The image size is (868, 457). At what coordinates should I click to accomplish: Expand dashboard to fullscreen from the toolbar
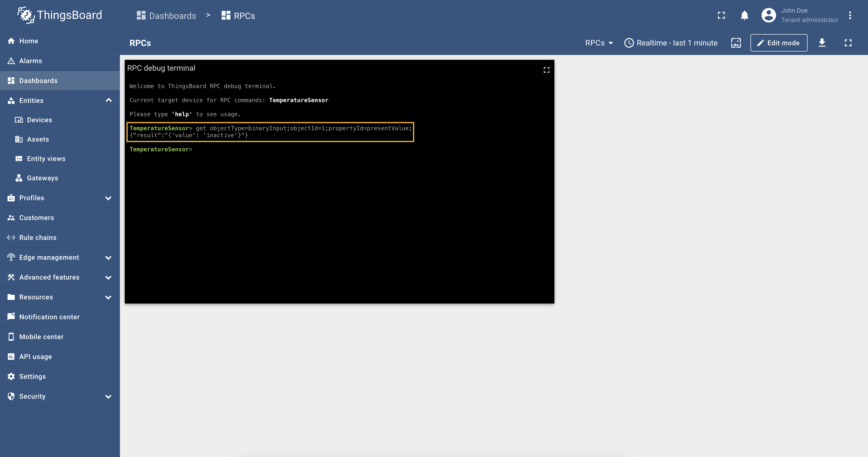click(x=848, y=43)
